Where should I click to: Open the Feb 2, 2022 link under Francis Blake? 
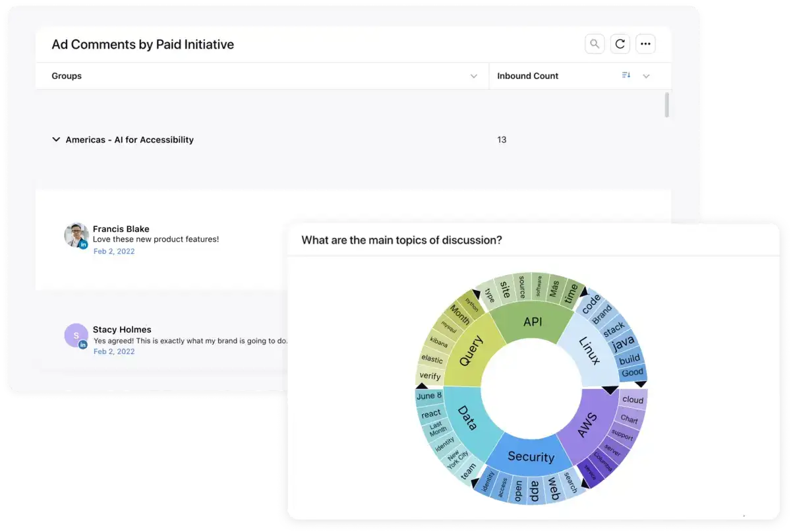pos(113,251)
